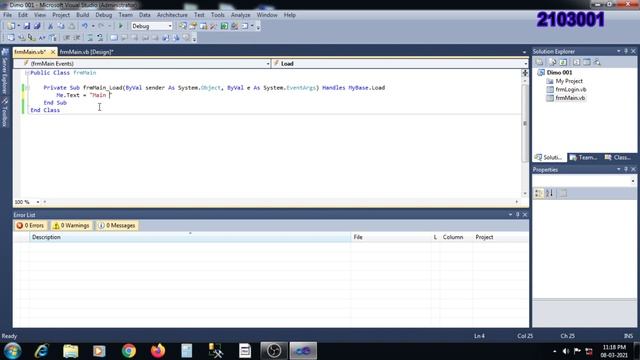Image resolution: width=640 pixels, height=360 pixels.
Task: Toggle the 0 Errors filter
Action: (x=30, y=225)
